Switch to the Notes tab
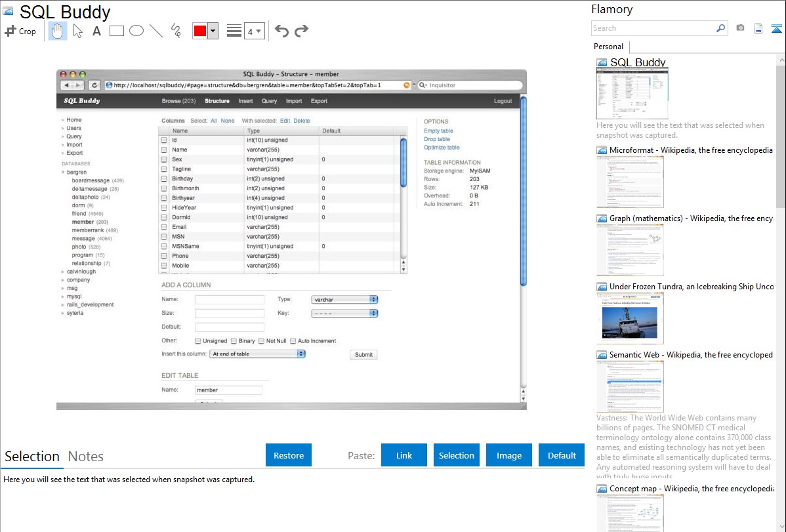This screenshot has width=786, height=532. coord(86,457)
